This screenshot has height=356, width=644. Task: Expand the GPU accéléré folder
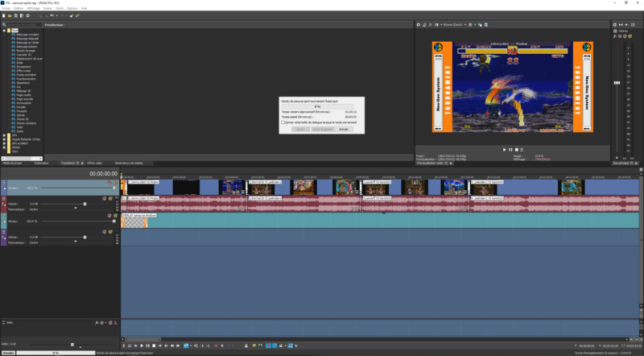click(4, 143)
